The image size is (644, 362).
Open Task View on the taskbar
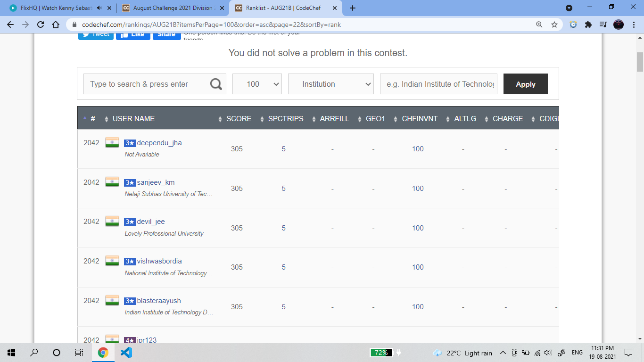tap(79, 353)
